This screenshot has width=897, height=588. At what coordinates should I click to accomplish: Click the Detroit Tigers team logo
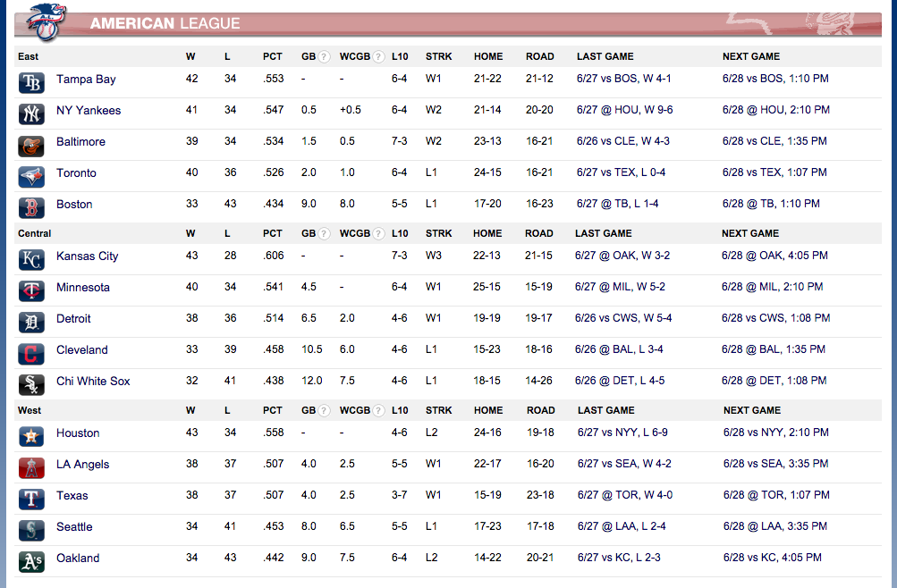(x=31, y=323)
